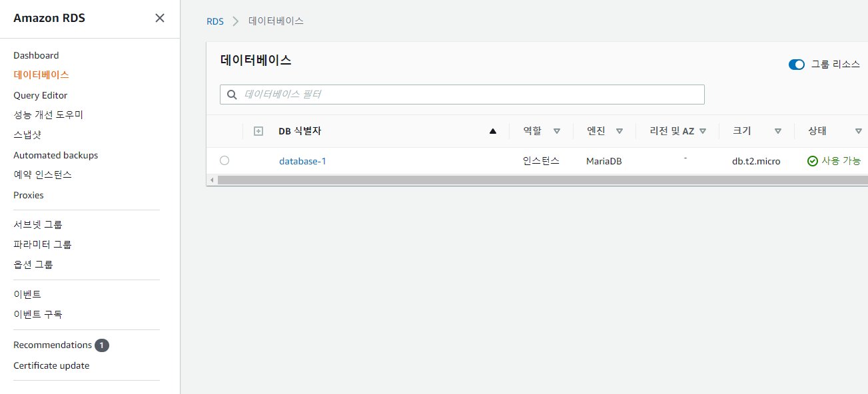Click the 엔진 column sort arrow
This screenshot has height=394, width=868.
(x=620, y=132)
